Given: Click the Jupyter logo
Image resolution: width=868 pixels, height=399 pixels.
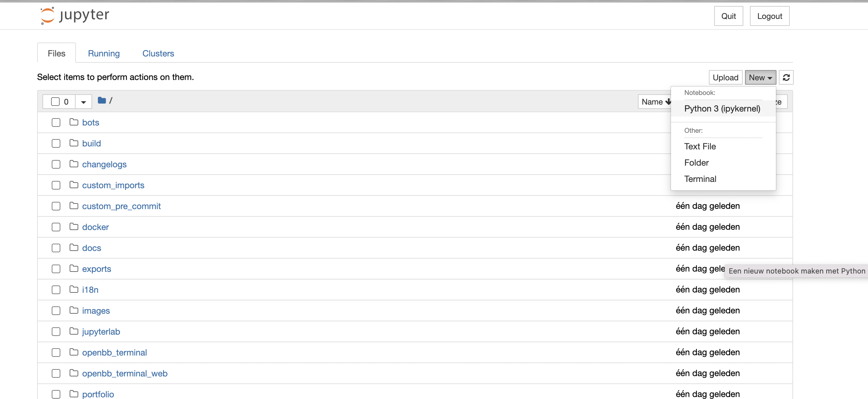Looking at the screenshot, I should 74,16.
